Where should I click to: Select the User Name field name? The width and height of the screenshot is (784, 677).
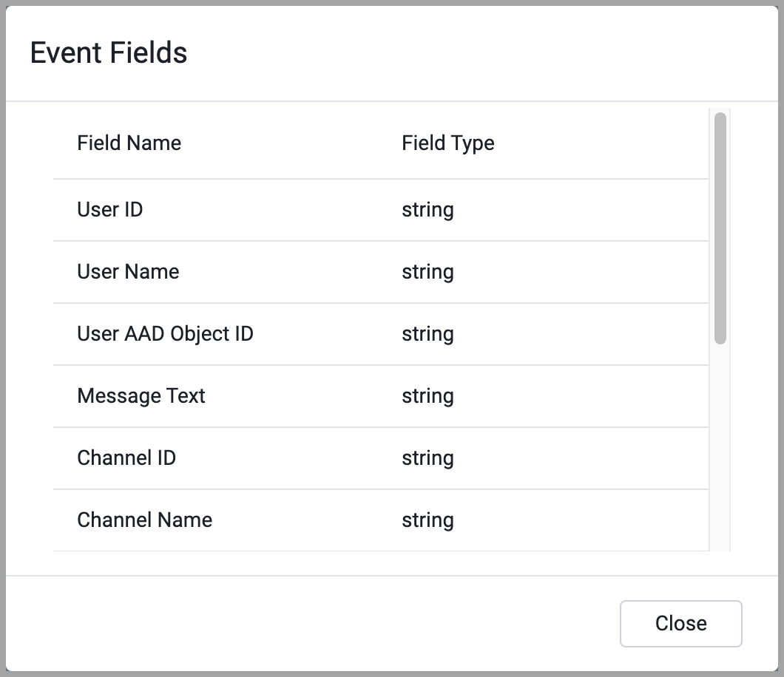[x=128, y=272]
